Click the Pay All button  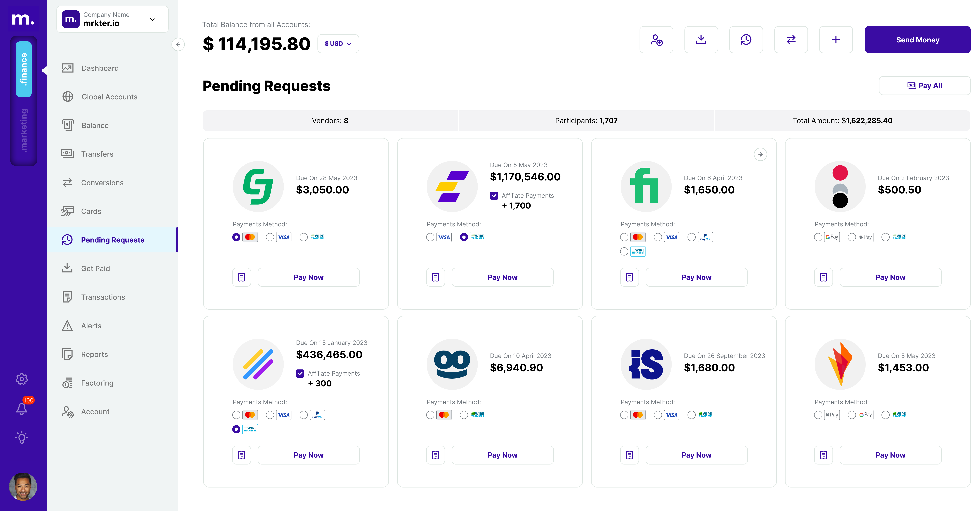point(925,86)
